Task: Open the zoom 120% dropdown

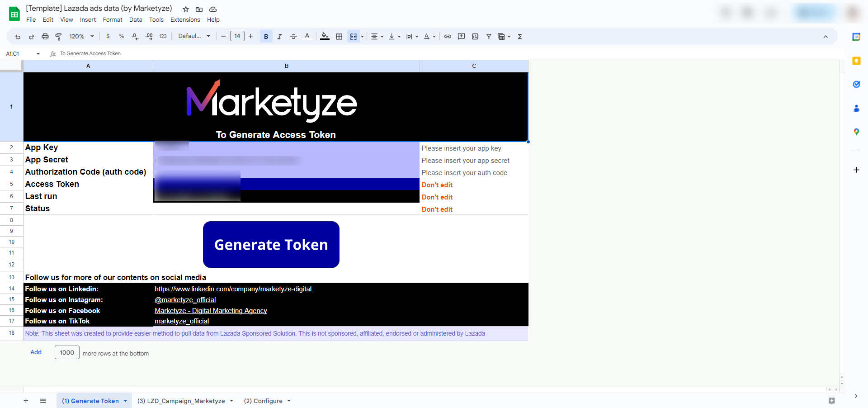Action: click(x=81, y=37)
